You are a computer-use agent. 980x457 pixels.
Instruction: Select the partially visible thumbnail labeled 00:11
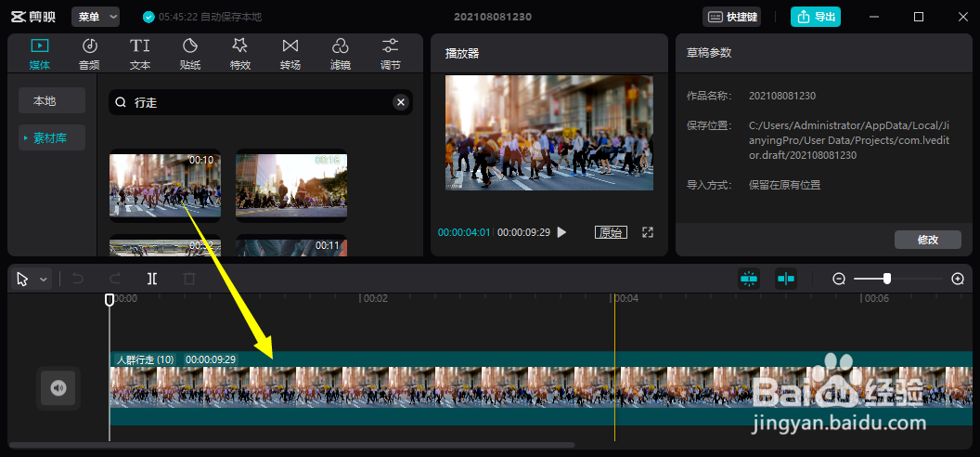pos(291,248)
